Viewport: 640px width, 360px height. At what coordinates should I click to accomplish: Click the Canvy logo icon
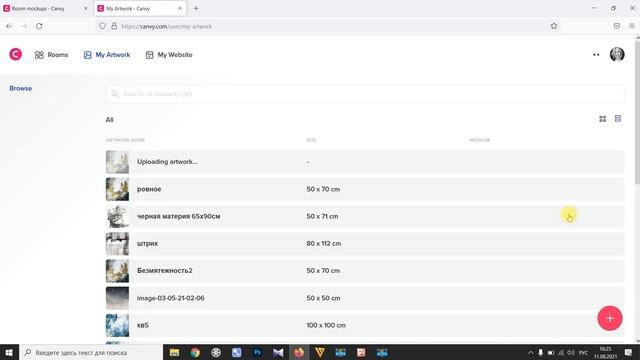click(16, 54)
